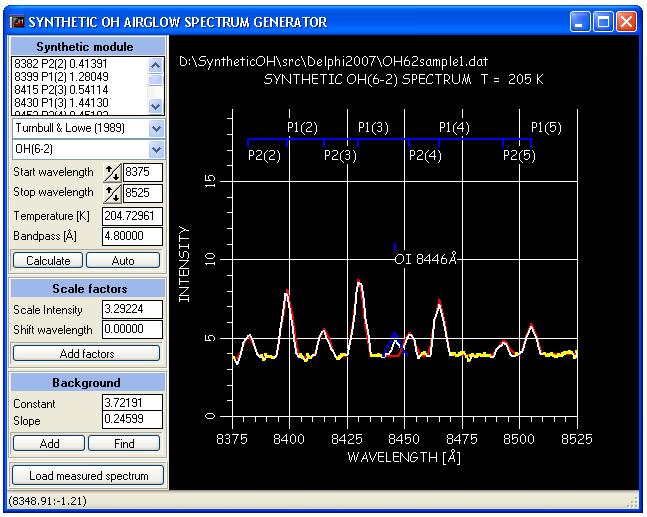Click the INTENSITY axis label
The width and height of the screenshot is (647, 517).
184,264
